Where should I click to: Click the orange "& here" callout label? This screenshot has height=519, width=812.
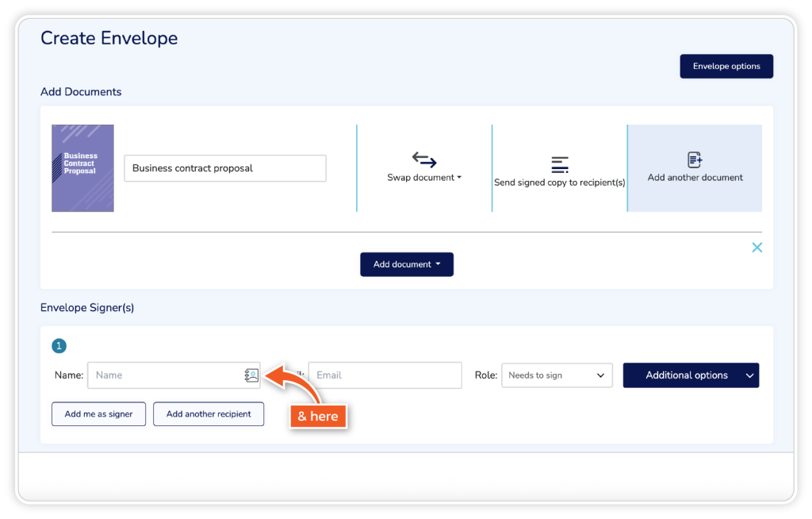pos(318,416)
